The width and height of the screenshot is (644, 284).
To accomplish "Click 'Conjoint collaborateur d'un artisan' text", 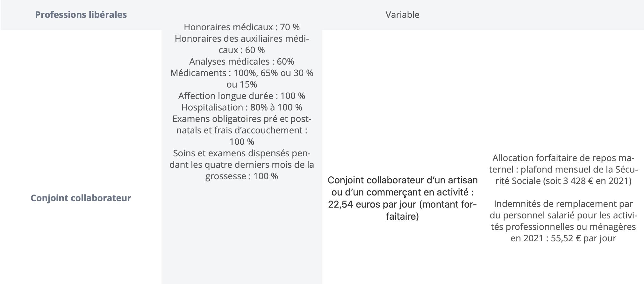I will tap(403, 180).
